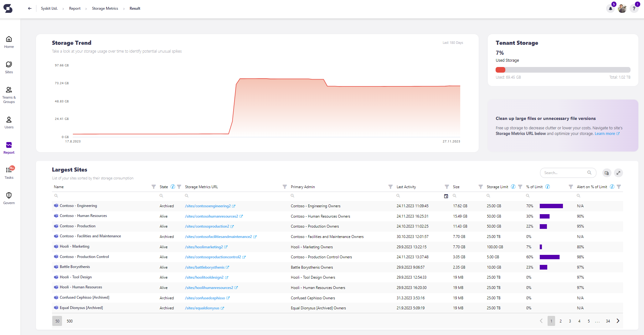This screenshot has height=335, width=644.
Task: Click external link icon beside contosoengineering2
Action: point(234,206)
